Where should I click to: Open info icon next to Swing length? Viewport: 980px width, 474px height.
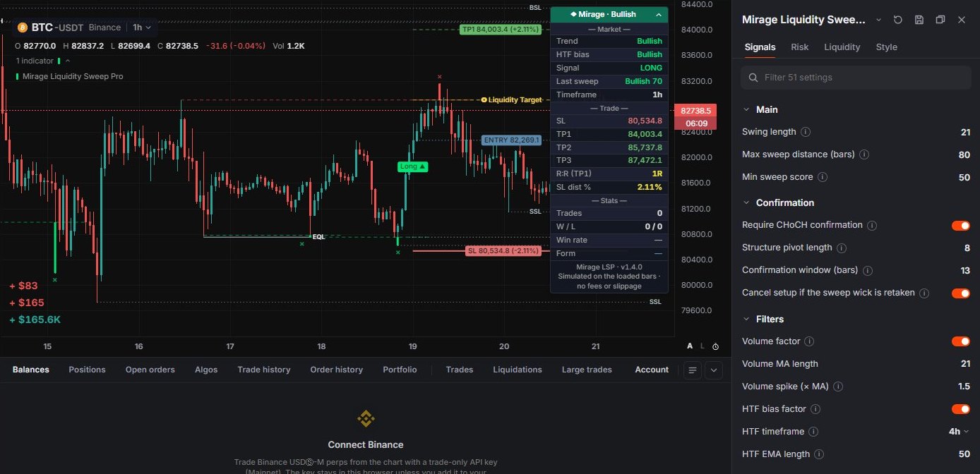pos(806,132)
